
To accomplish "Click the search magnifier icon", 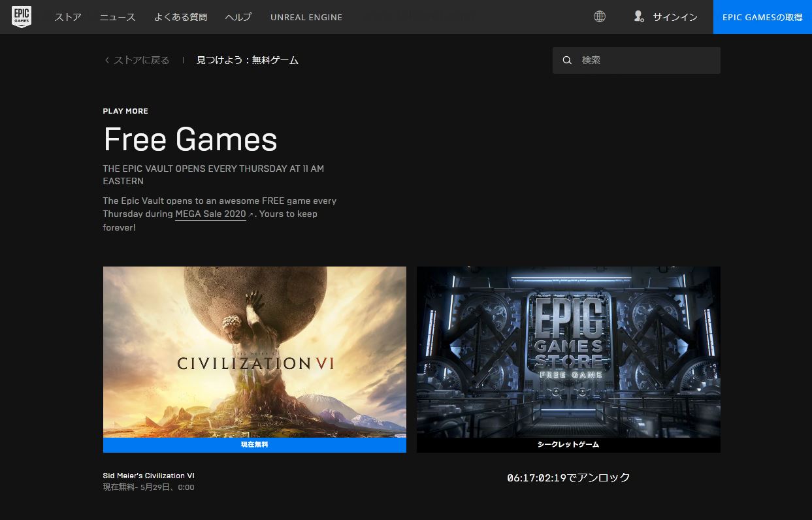I will (x=567, y=60).
